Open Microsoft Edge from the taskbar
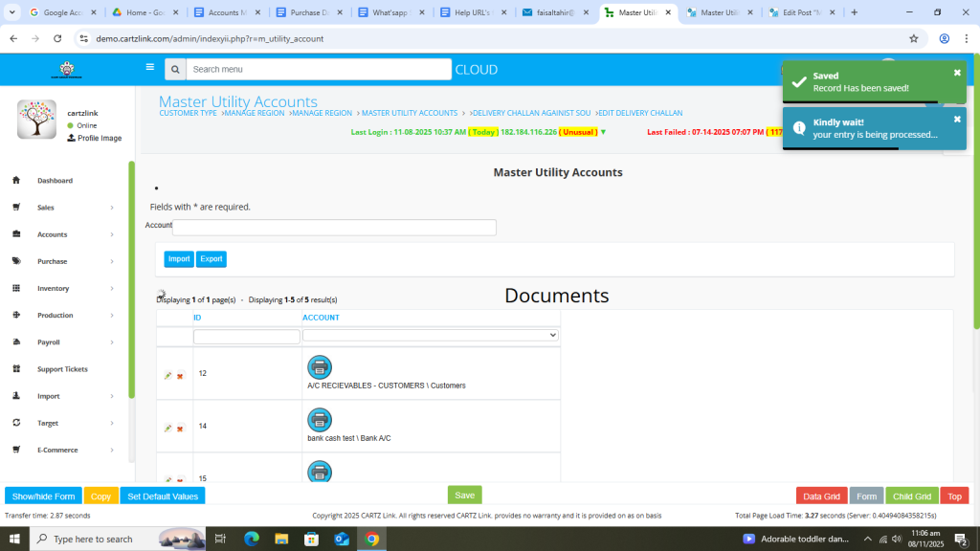The width and height of the screenshot is (980, 551). click(252, 539)
